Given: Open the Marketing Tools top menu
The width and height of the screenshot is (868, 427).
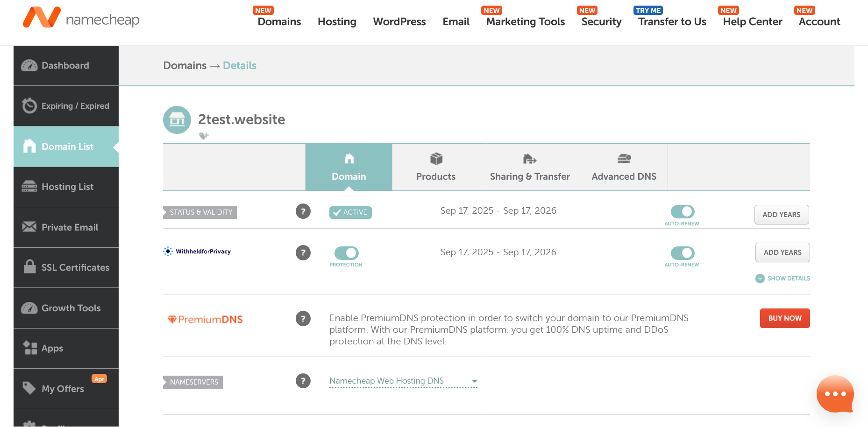Looking at the screenshot, I should [526, 21].
